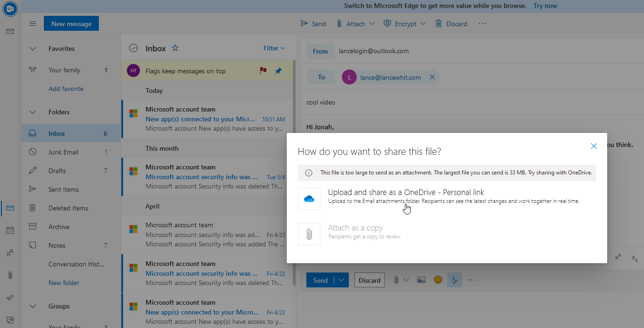Click the HT sender avatar
644x328 pixels.
click(x=133, y=71)
